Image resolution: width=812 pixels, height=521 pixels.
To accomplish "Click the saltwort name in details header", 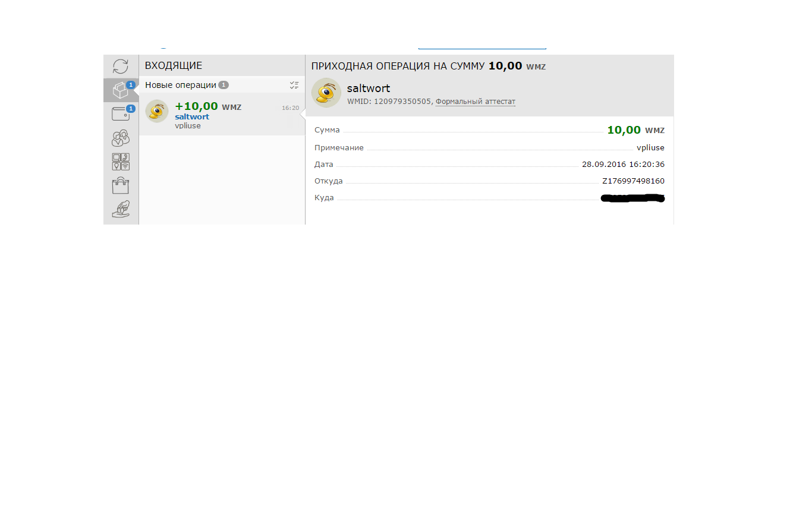I will (369, 89).
